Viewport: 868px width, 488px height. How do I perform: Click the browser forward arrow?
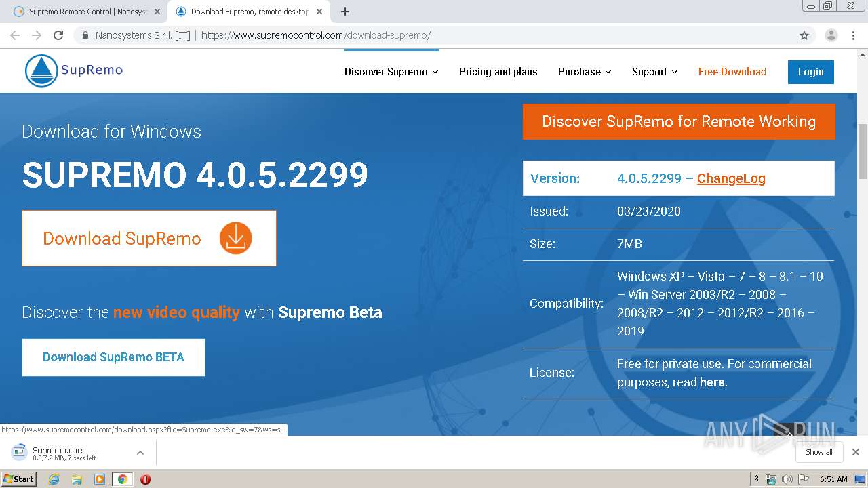click(x=37, y=35)
